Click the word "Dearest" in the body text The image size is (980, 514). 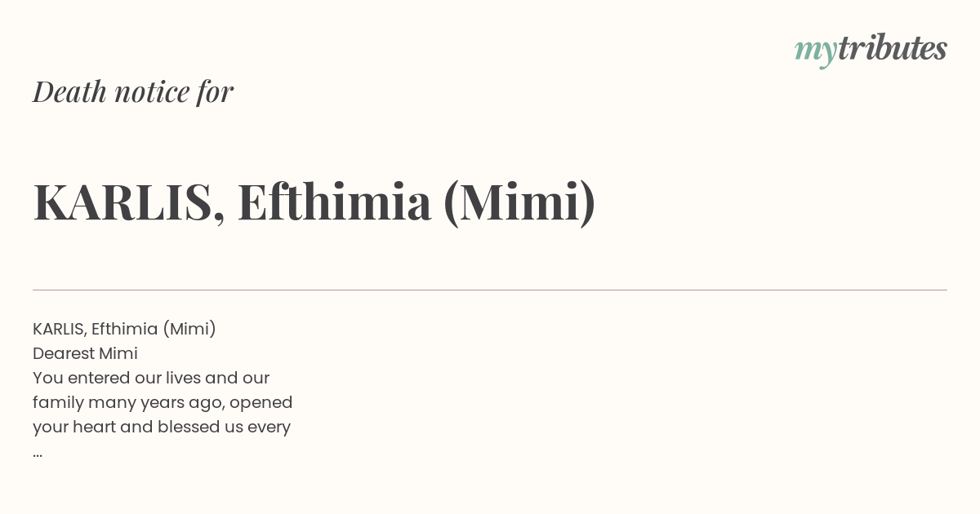coord(63,353)
